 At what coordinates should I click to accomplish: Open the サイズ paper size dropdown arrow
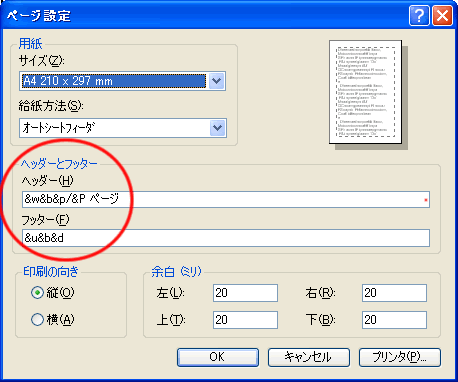217,81
